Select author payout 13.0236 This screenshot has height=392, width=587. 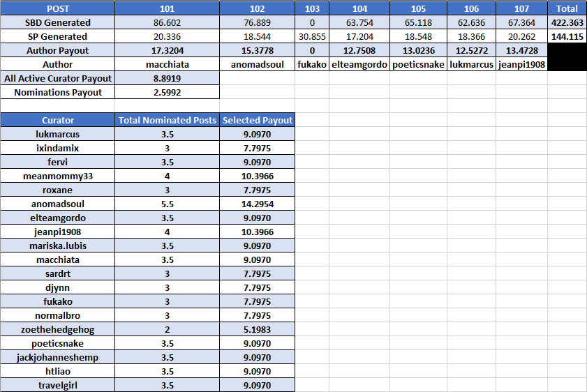pos(418,50)
